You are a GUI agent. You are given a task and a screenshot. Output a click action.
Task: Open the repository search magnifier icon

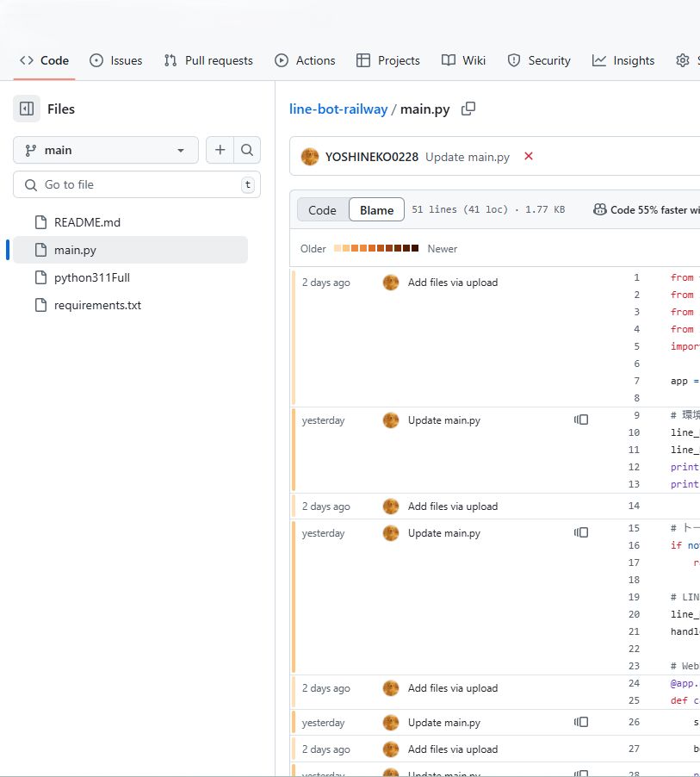247,150
